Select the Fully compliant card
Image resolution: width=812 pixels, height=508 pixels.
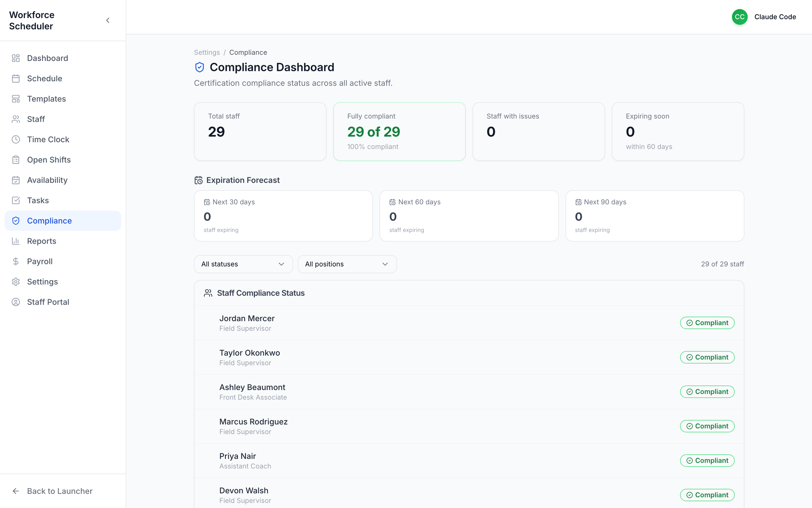[x=399, y=131]
